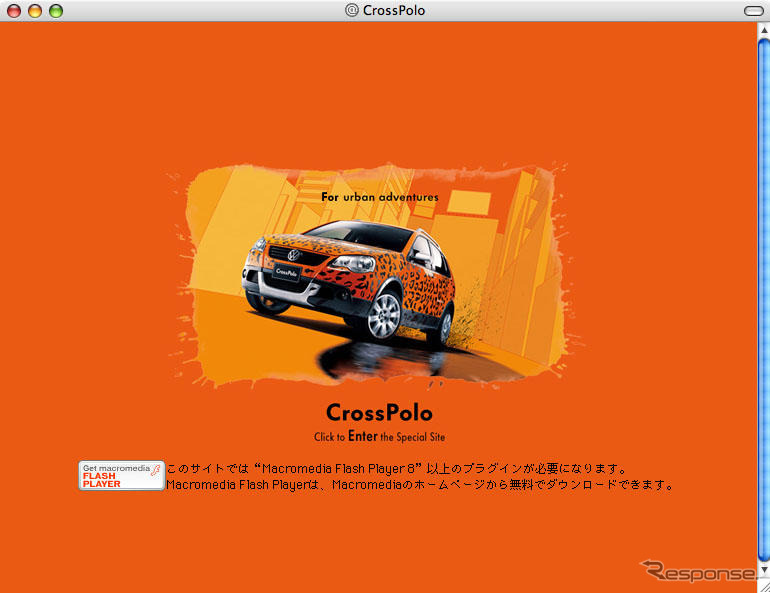The image size is (770, 593).
Task: Click the car's front alloy wheel
Action: point(384,315)
